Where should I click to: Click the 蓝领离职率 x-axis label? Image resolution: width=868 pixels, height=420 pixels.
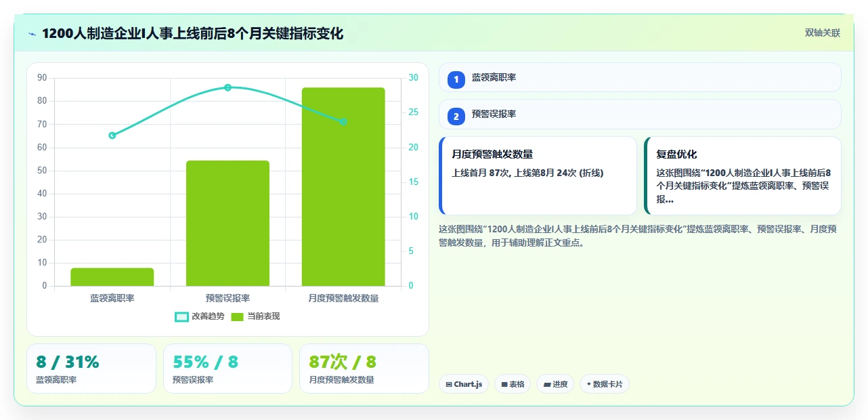click(x=112, y=298)
